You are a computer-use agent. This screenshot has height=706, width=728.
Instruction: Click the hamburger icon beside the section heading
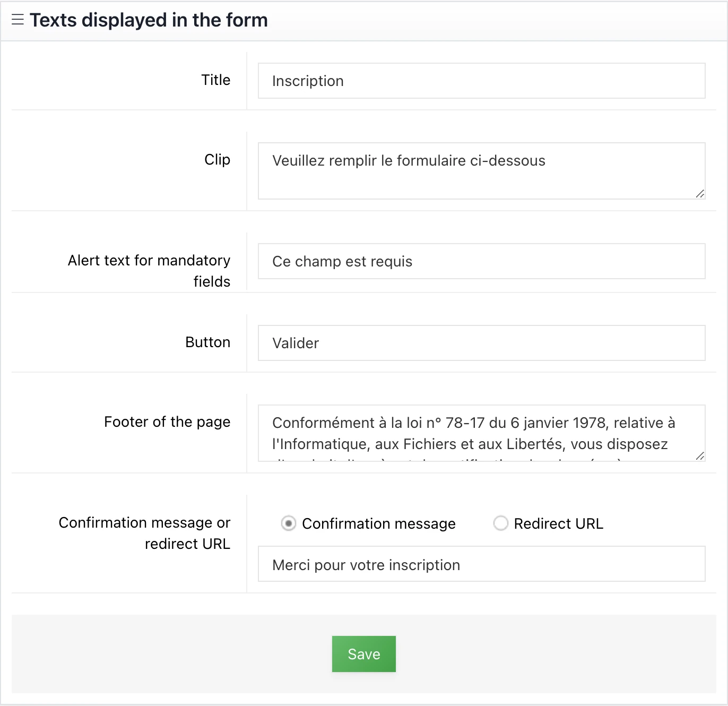(x=18, y=20)
